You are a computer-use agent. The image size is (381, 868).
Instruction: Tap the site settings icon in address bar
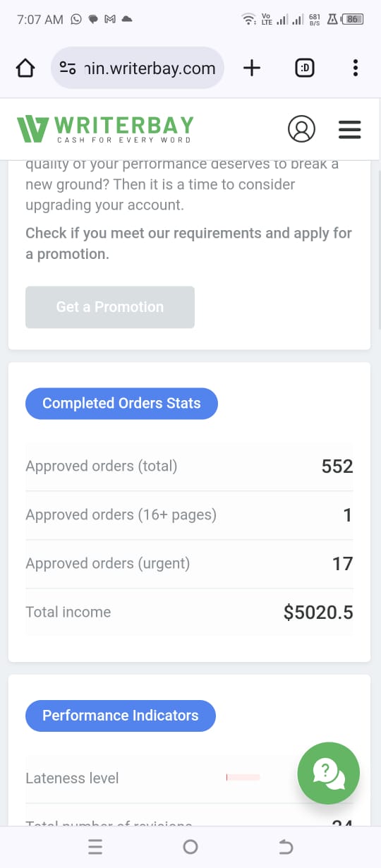point(68,68)
